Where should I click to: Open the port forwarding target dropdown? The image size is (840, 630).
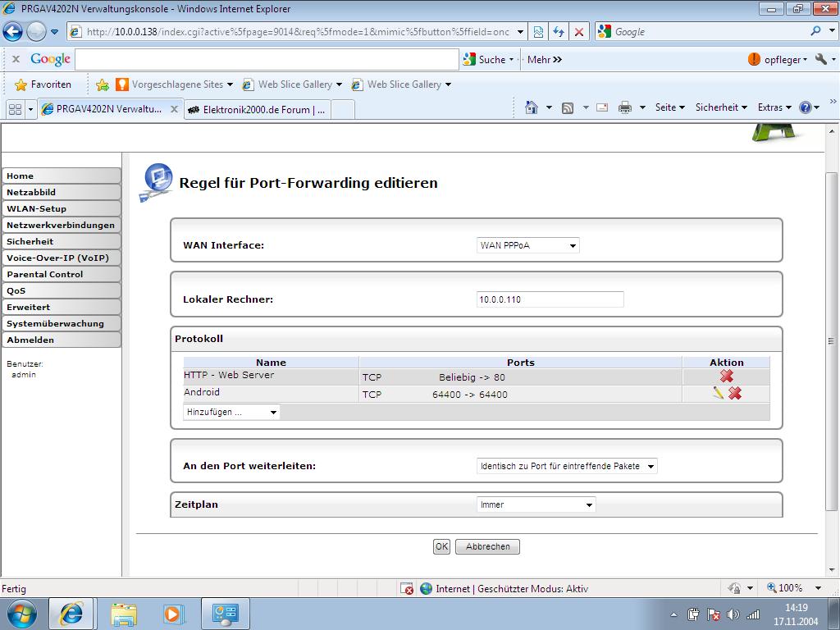567,466
